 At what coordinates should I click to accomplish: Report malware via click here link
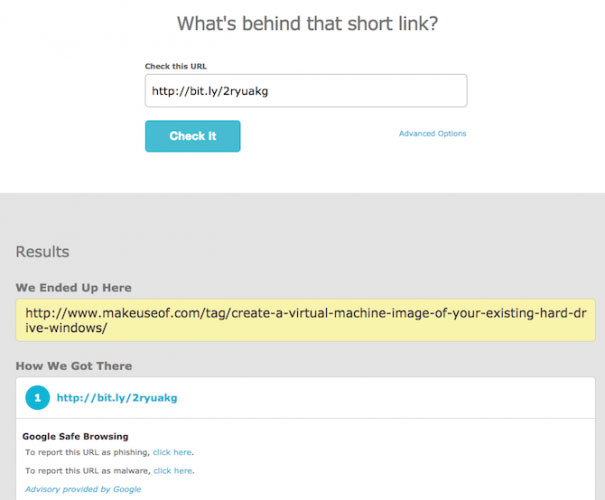(173, 471)
